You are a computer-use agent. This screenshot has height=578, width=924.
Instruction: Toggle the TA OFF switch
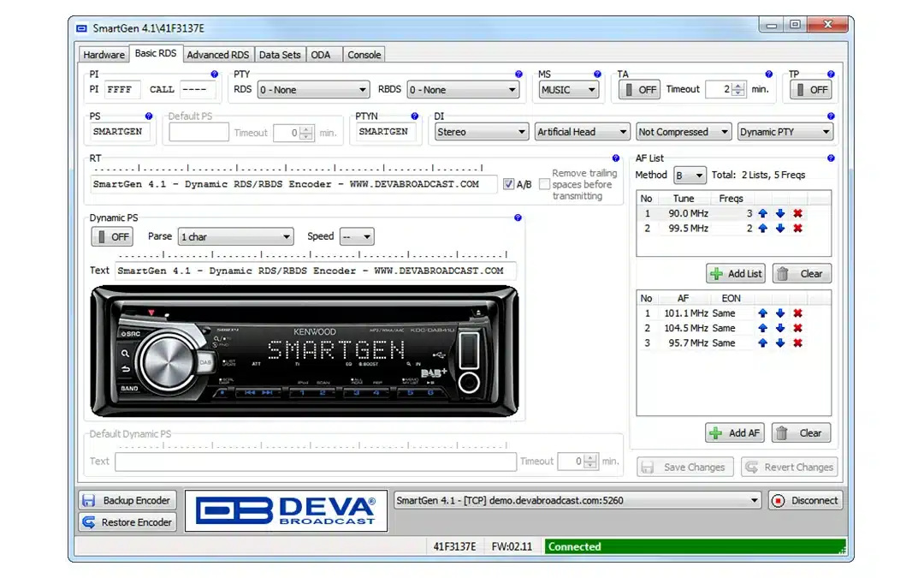click(x=639, y=90)
